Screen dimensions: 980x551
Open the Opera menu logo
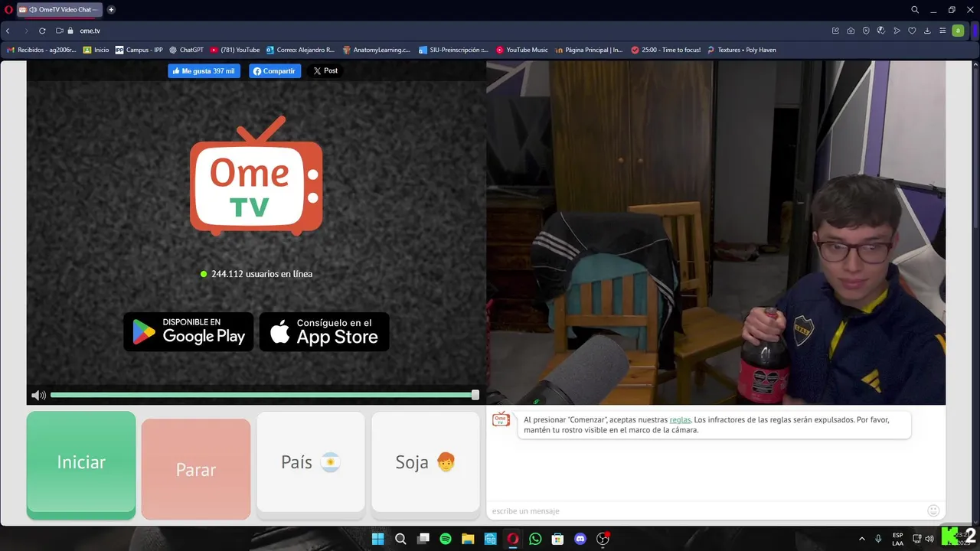click(x=9, y=10)
